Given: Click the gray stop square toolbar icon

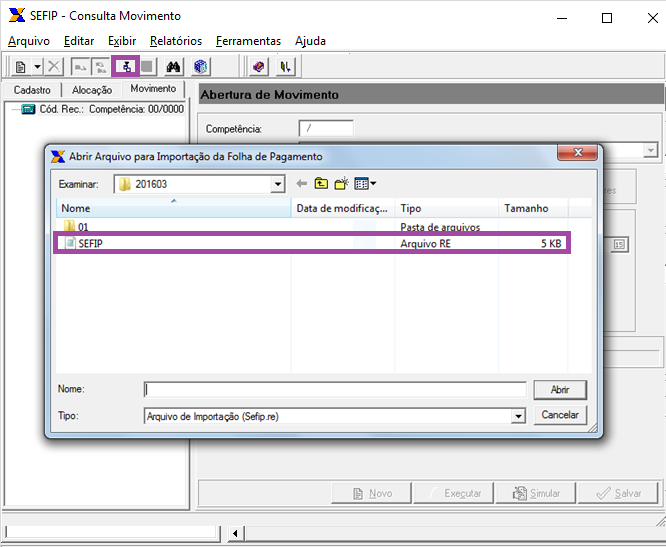Looking at the screenshot, I should (x=147, y=67).
